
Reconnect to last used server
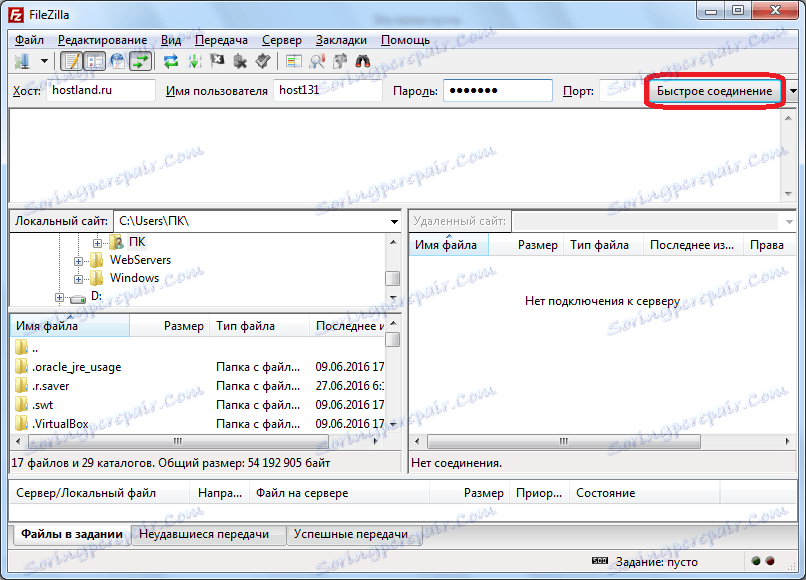click(x=263, y=62)
